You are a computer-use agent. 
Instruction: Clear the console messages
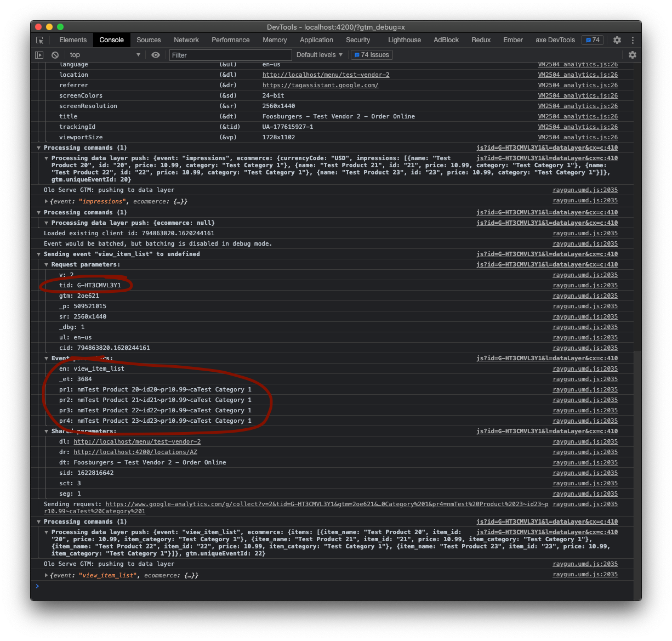pyautogui.click(x=55, y=55)
